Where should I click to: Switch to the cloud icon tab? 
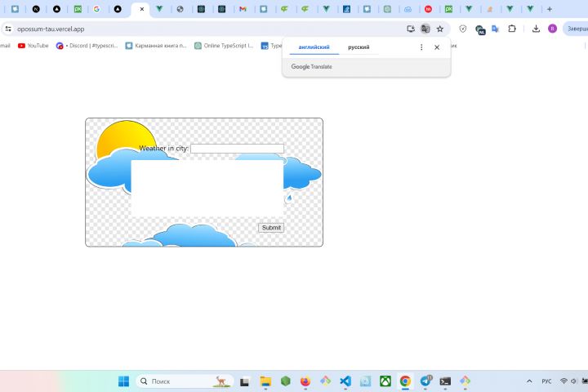(408, 9)
